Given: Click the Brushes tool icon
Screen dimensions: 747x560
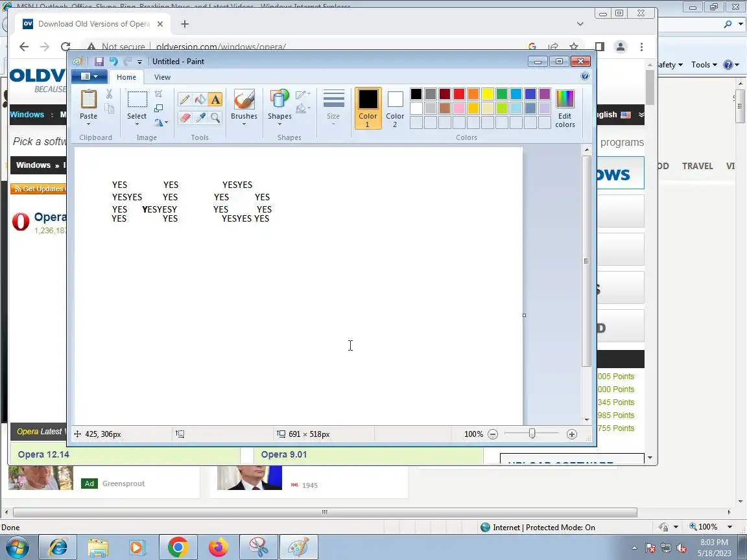Looking at the screenshot, I should click(x=244, y=100).
